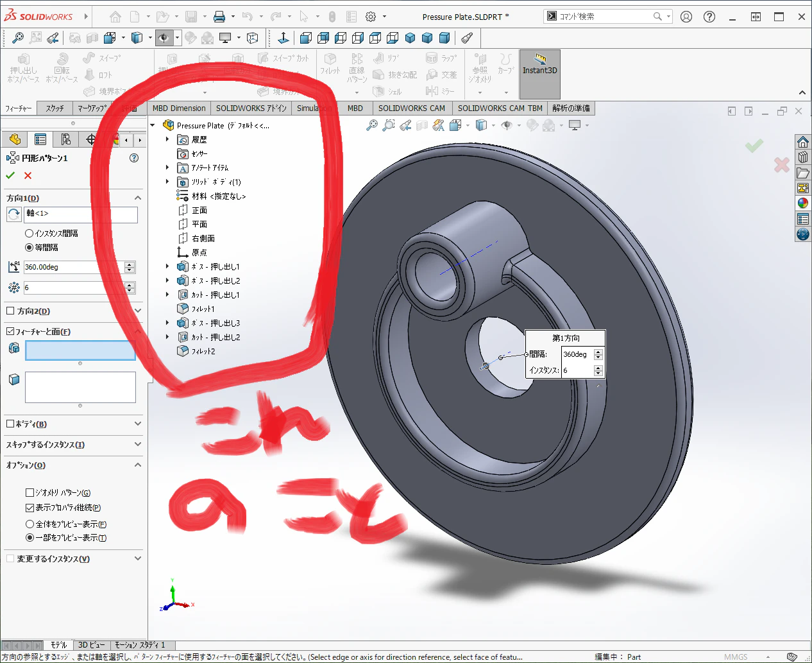The width and height of the screenshot is (812, 663).
Task: Click the New document icon
Action: [135, 17]
